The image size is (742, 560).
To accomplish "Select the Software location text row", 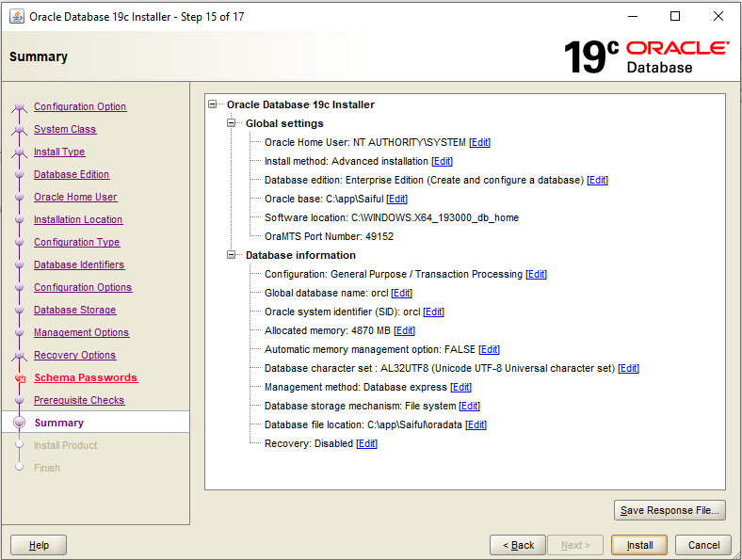I will [x=392, y=217].
